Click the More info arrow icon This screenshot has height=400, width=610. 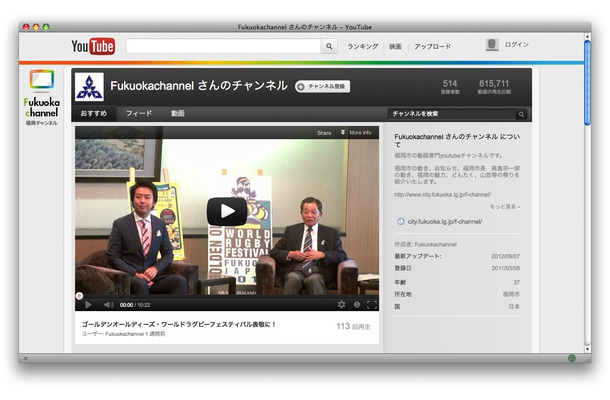pyautogui.click(x=343, y=132)
